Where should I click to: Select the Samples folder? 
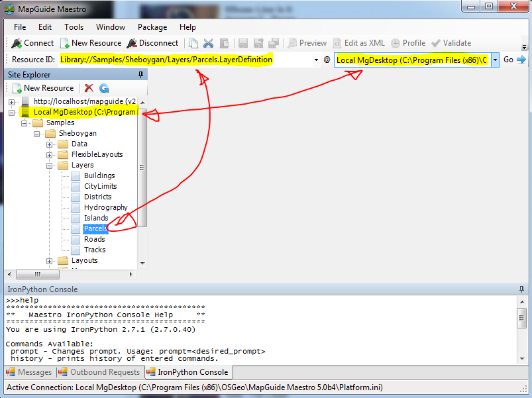60,123
